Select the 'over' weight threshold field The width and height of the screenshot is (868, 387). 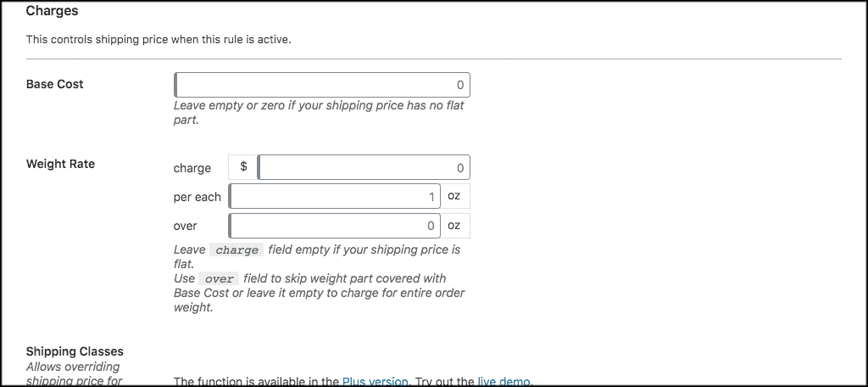335,226
